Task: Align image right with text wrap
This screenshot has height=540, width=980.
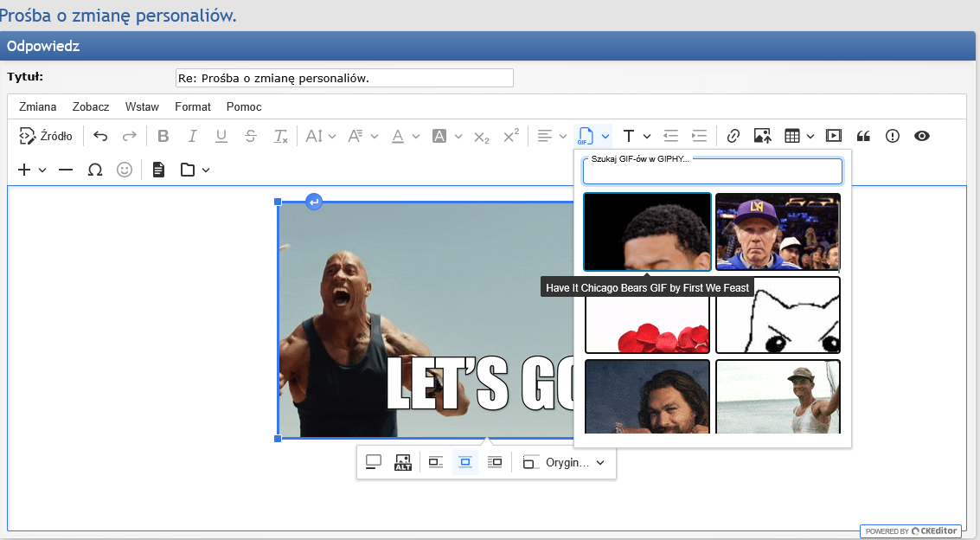Action: (x=495, y=462)
